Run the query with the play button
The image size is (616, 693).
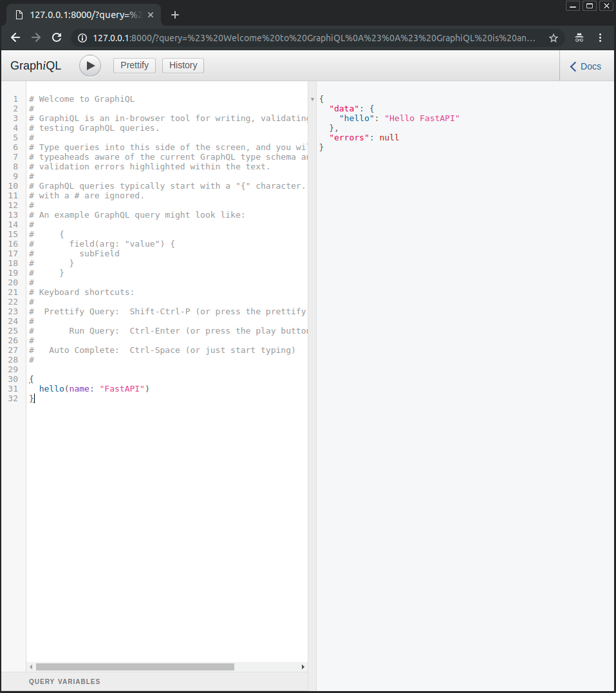[90, 66]
